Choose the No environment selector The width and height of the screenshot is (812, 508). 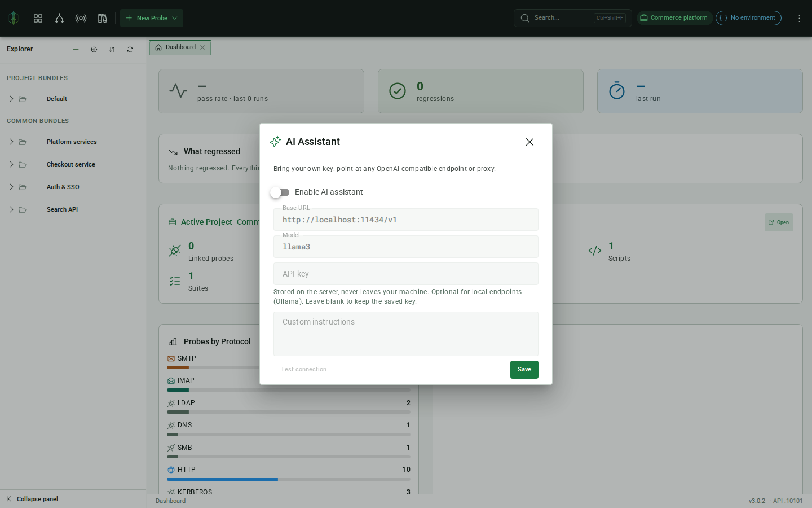(x=748, y=18)
